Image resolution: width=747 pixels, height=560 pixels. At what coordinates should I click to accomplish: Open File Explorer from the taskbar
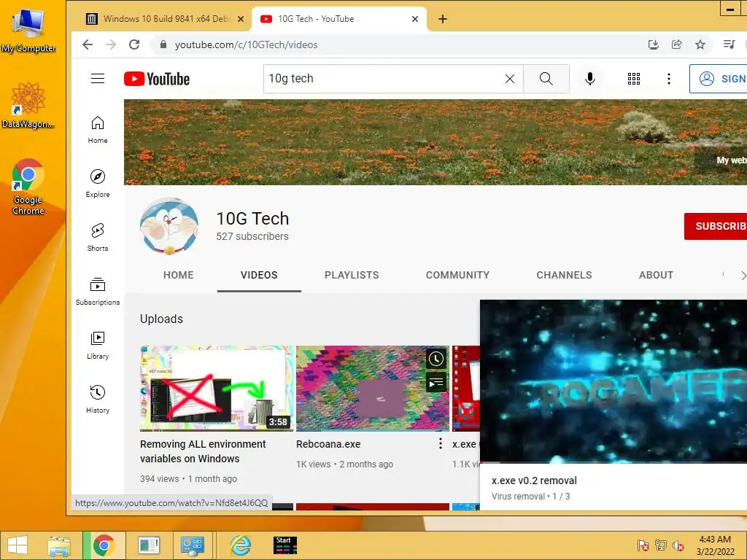tap(59, 545)
